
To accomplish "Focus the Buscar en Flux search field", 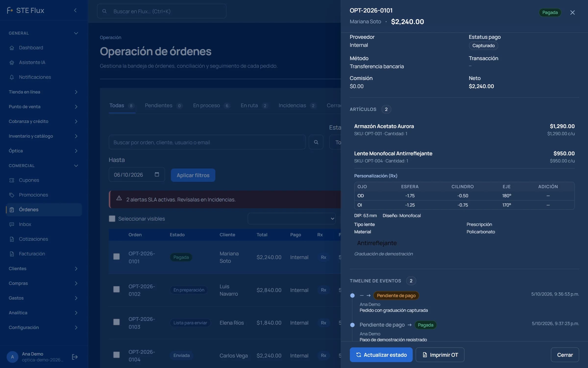I will (x=162, y=11).
